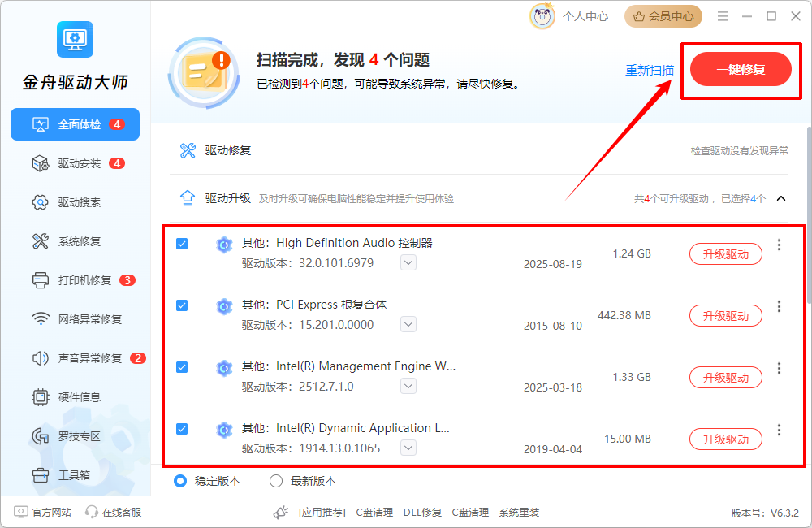Viewport: 812px width, 528px height.
Task: Upgrade Intel Dynamic Application driver button
Action: coord(725,439)
